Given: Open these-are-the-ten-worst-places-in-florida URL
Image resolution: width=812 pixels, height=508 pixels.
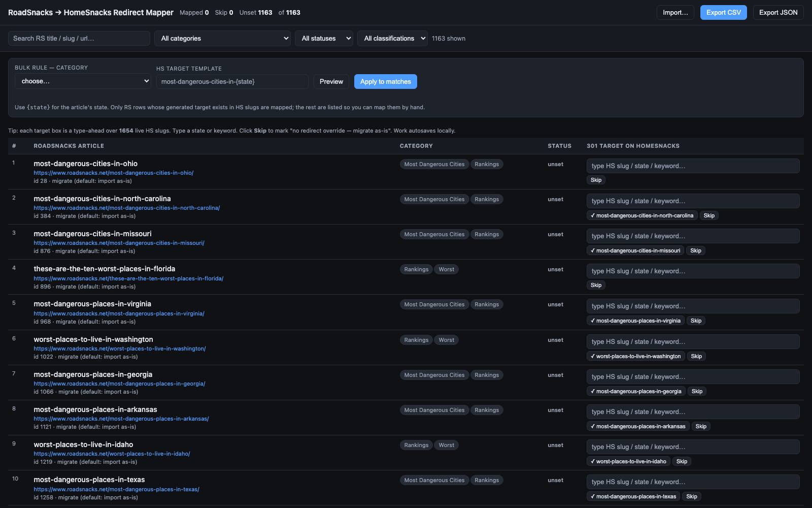Looking at the screenshot, I should click(x=128, y=279).
